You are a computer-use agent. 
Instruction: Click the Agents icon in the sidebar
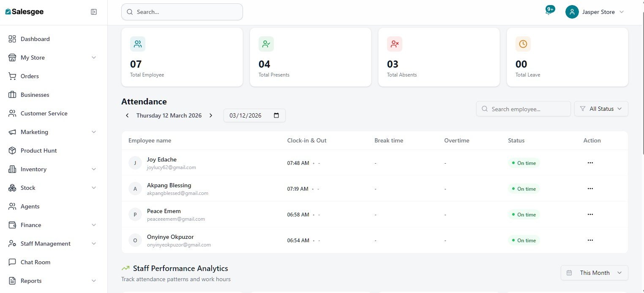[x=13, y=206]
